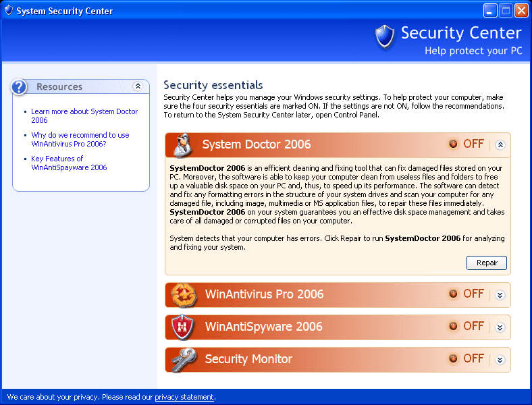The width and height of the screenshot is (532, 405).
Task: Click the Security Monitor header title
Action: [x=248, y=359]
